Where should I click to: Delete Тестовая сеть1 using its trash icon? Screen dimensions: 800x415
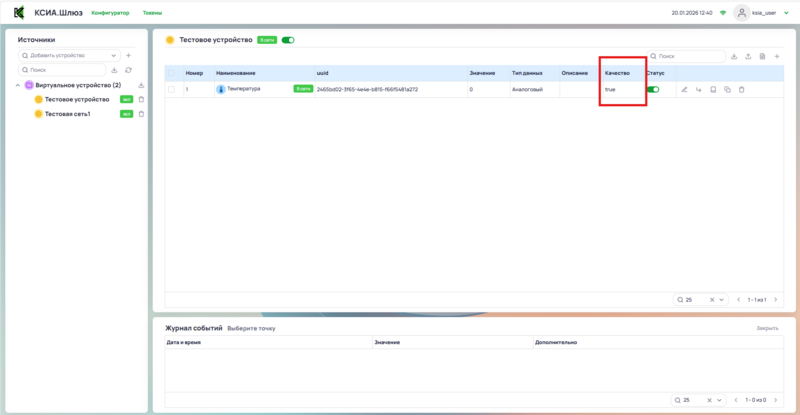141,114
